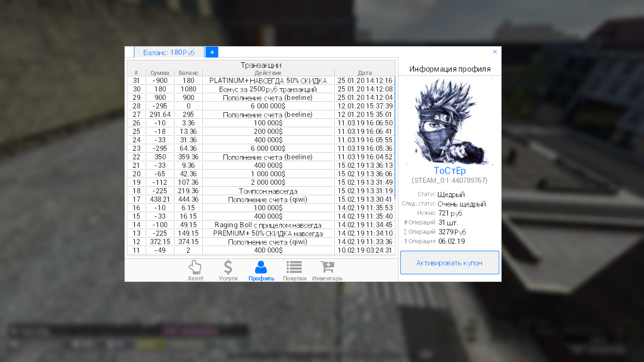Select transaction row PLATINUM+ НАВСЕГДА 50% СКИДКА
Screen dimensions: 644x362
pos(268,81)
